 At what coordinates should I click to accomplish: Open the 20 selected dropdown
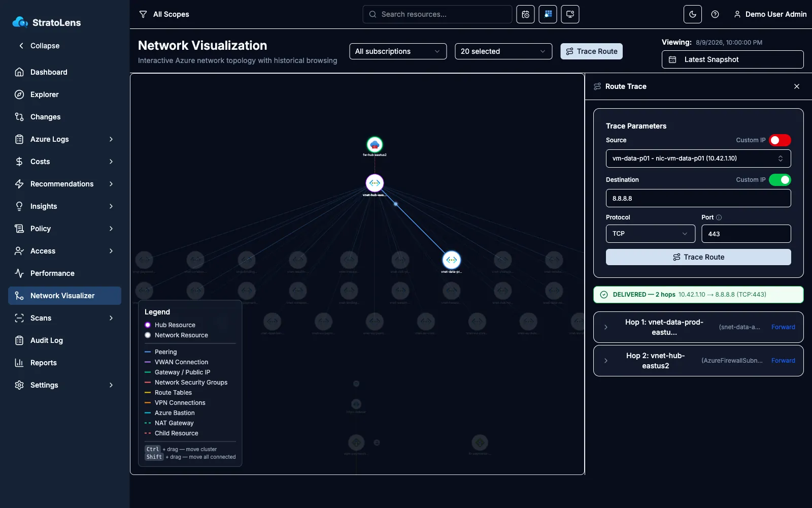(503, 51)
